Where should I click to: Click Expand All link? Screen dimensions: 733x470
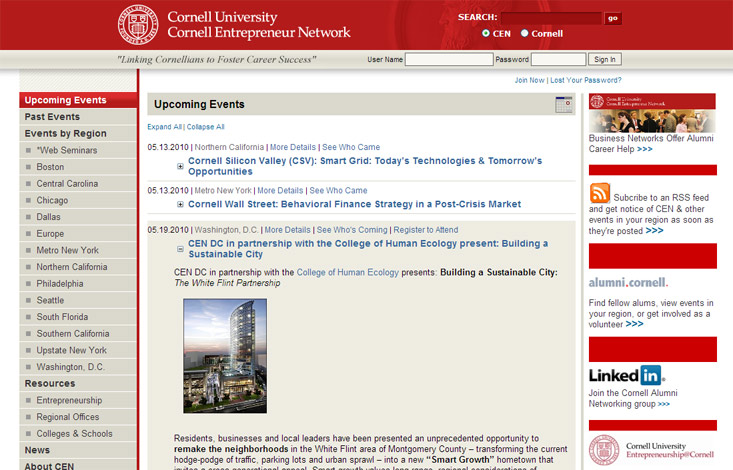(165, 127)
